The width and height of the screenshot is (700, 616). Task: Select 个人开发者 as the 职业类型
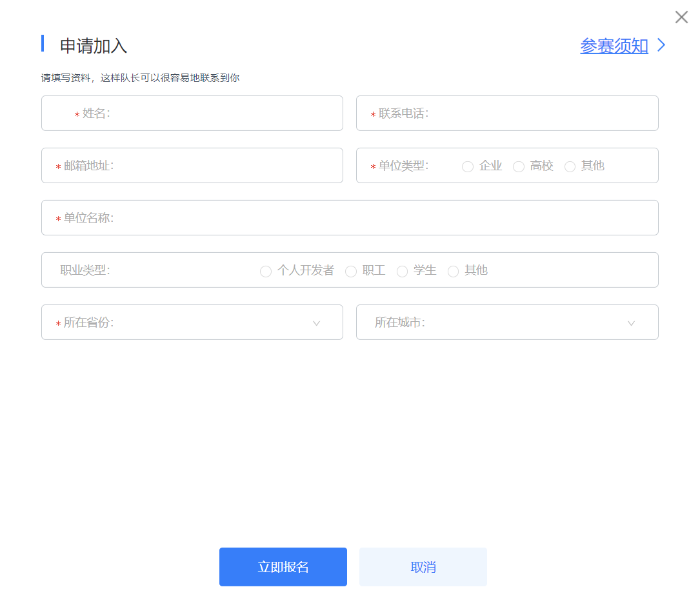[x=266, y=271]
